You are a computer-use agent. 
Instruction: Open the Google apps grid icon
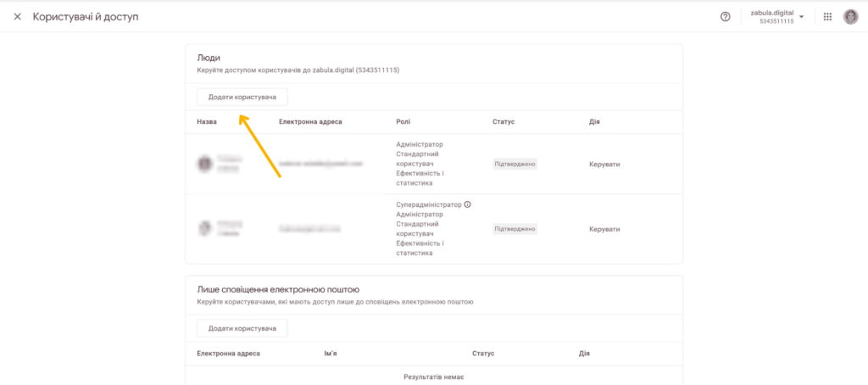coord(827,17)
